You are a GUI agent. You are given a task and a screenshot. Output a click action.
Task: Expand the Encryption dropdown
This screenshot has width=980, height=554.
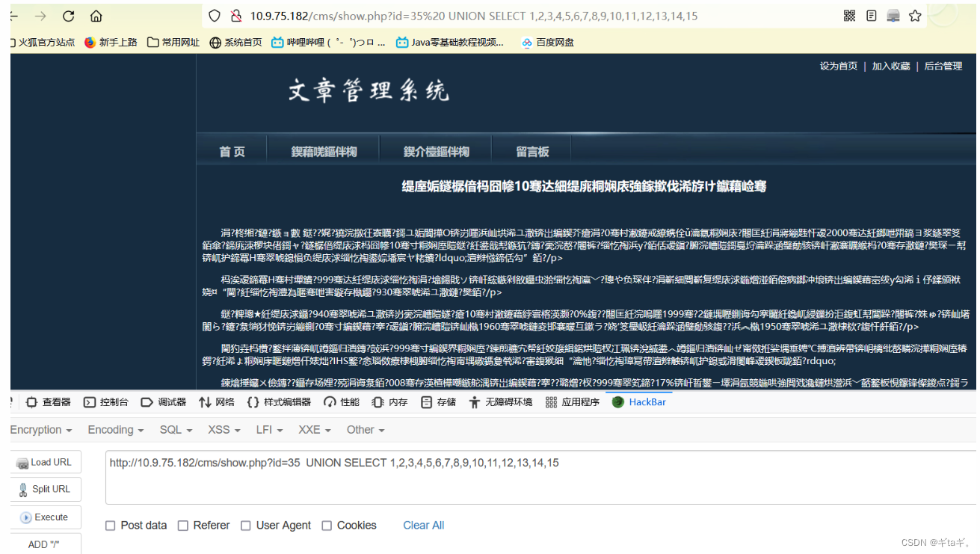click(x=37, y=429)
